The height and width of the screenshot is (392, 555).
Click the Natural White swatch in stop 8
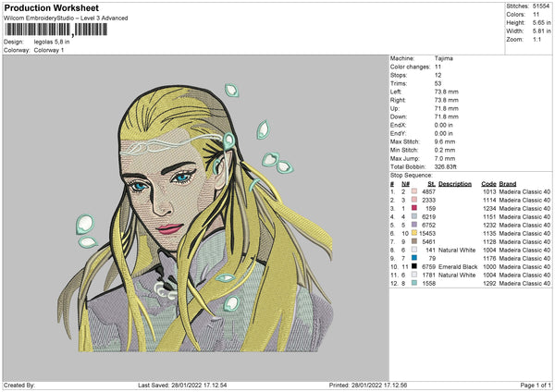pyautogui.click(x=414, y=250)
